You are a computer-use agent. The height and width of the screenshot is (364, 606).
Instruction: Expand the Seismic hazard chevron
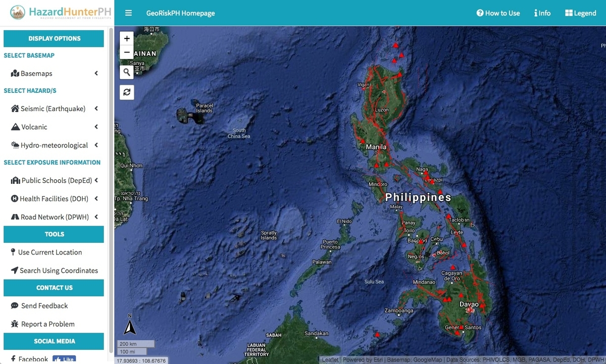click(96, 109)
